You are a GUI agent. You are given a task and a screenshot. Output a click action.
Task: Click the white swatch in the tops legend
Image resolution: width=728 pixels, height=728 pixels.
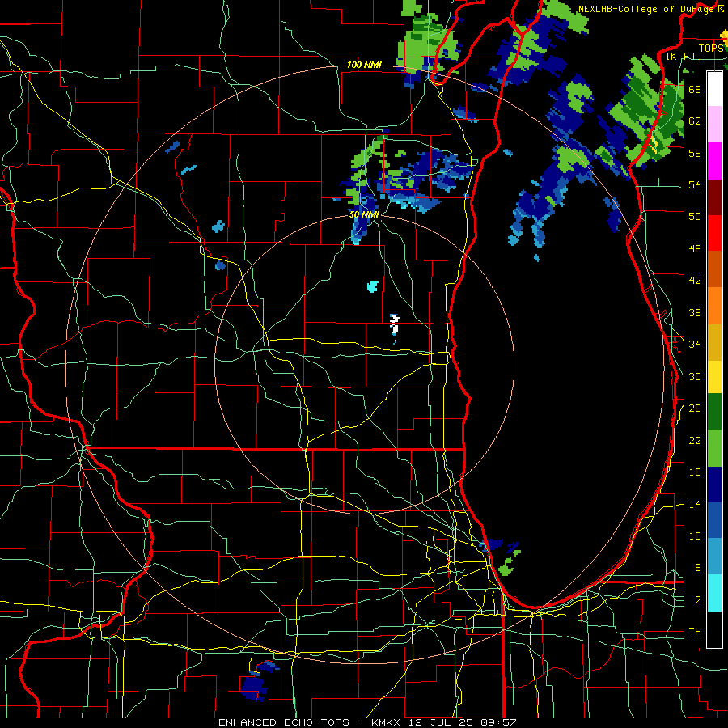714,89
